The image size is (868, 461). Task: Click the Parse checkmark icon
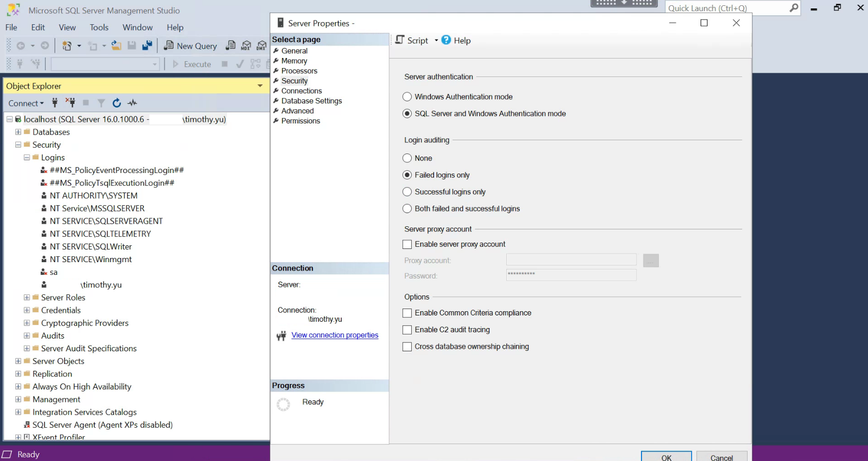240,64
